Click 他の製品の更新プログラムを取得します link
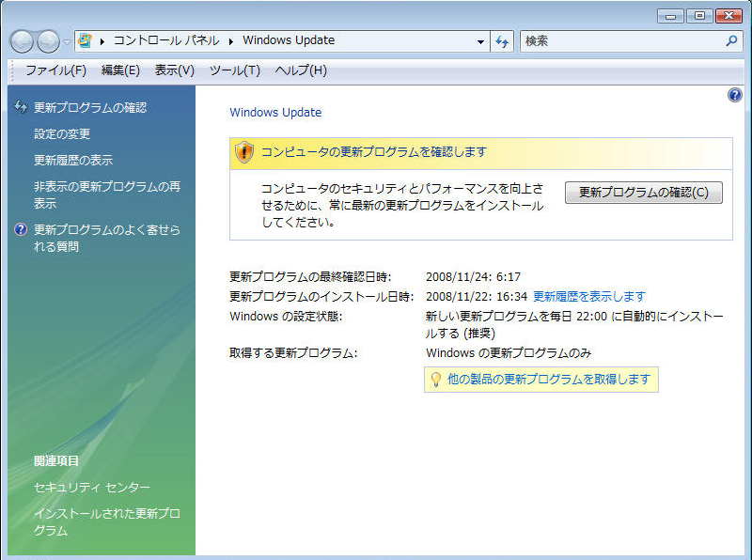 coord(549,380)
